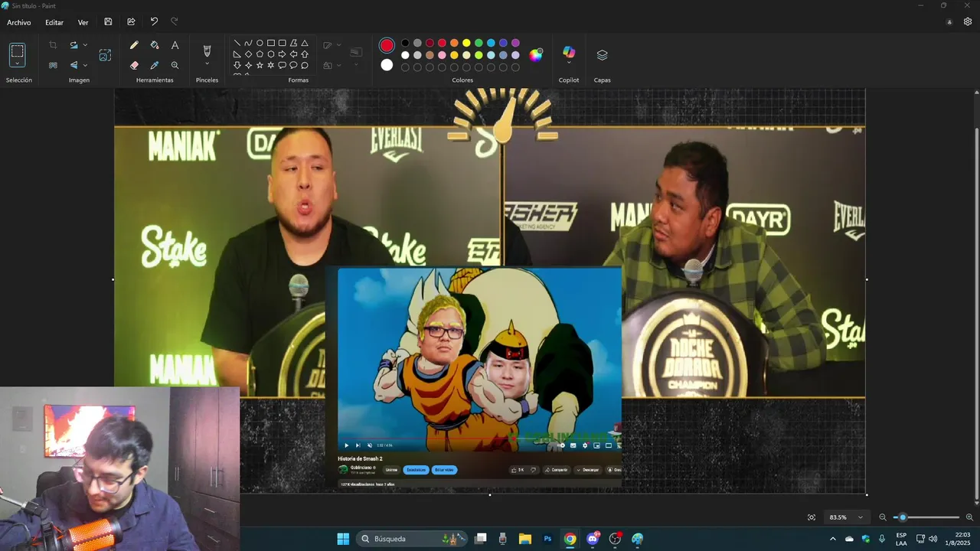Pick the straight line shape in Formas
This screenshot has width=980, height=551.
click(237, 43)
